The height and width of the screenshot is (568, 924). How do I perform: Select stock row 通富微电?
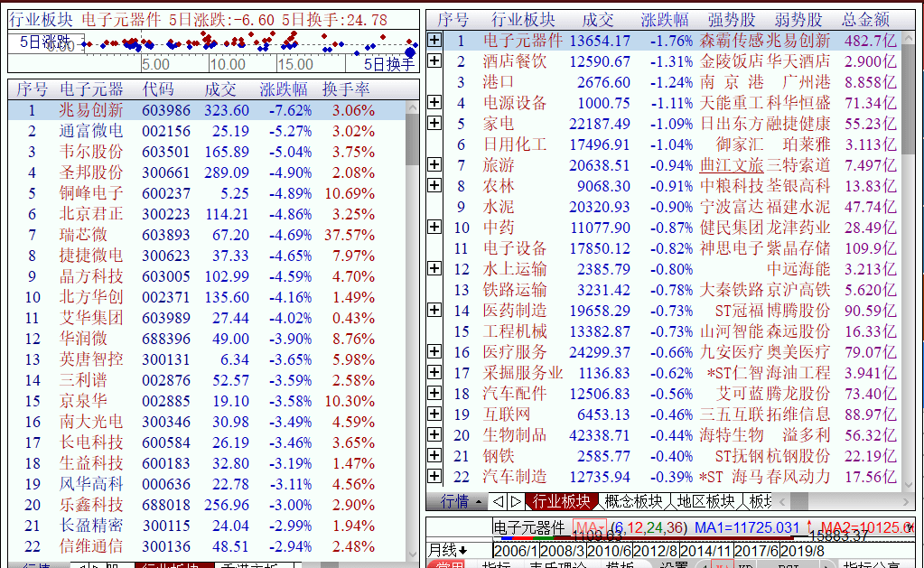(207, 131)
